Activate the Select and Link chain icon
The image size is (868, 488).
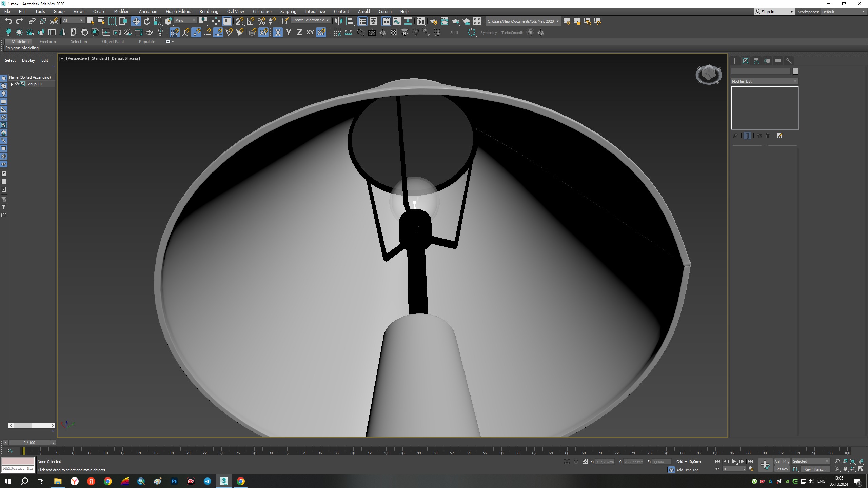click(32, 21)
